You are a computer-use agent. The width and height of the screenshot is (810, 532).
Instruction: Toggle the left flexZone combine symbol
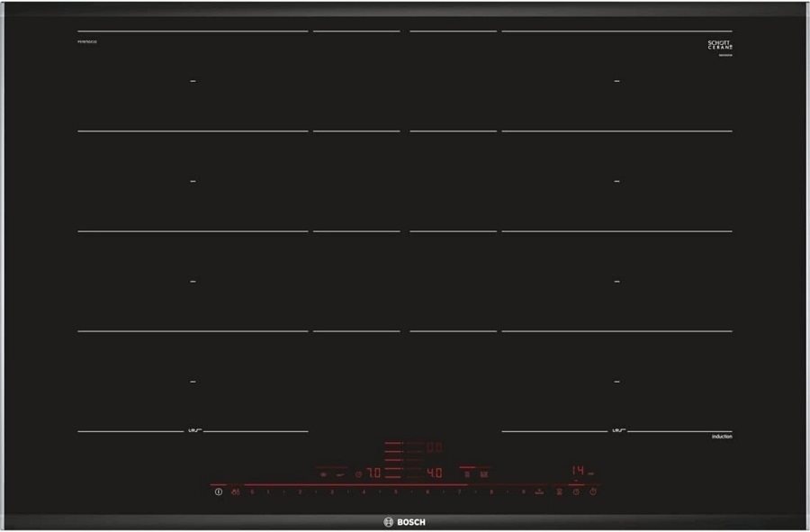pos(193,430)
